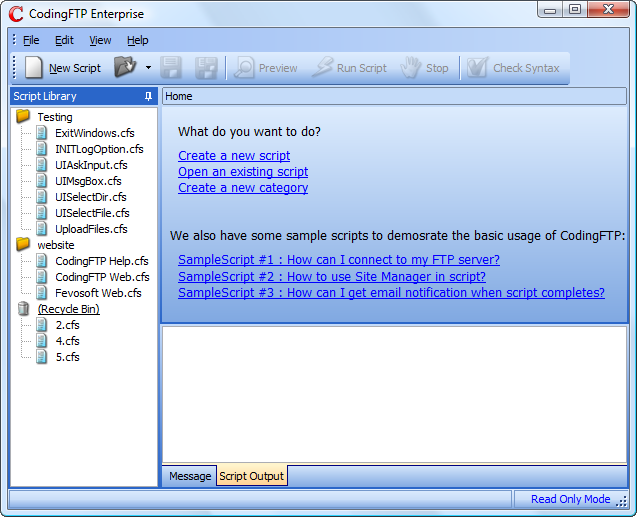Minimize the CodingFTP Enterprise window

[550, 10]
